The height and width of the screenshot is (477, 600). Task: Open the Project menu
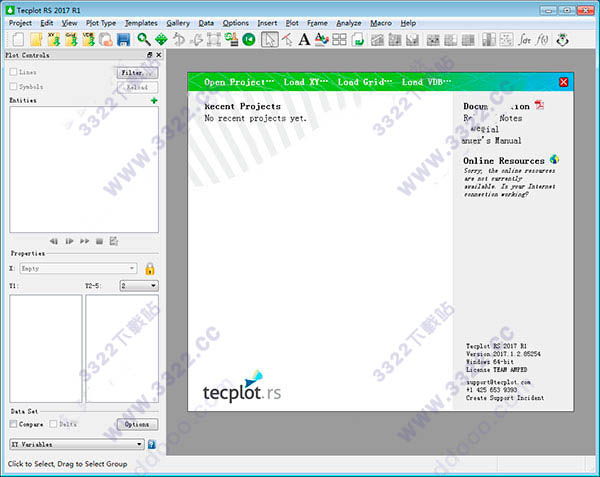pyautogui.click(x=20, y=23)
